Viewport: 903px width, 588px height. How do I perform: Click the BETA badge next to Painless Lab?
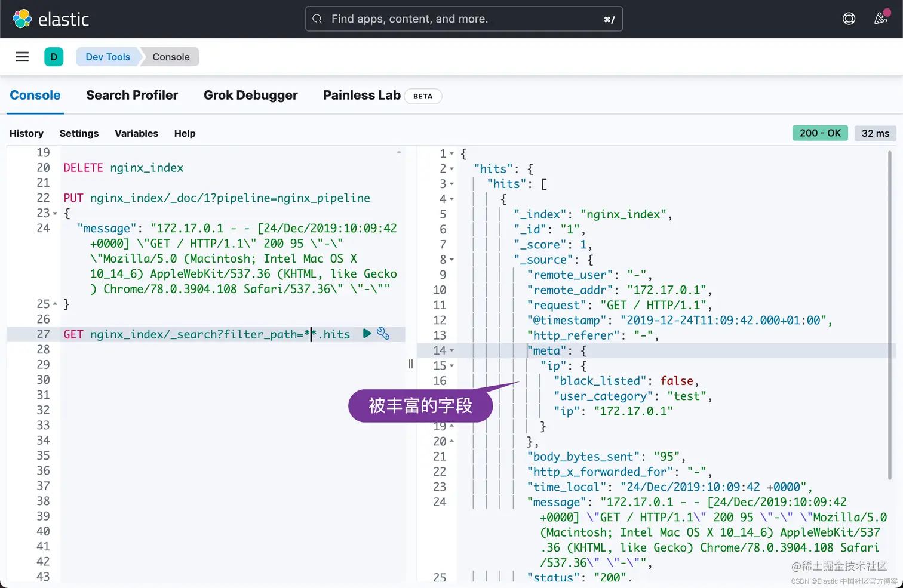tap(423, 96)
